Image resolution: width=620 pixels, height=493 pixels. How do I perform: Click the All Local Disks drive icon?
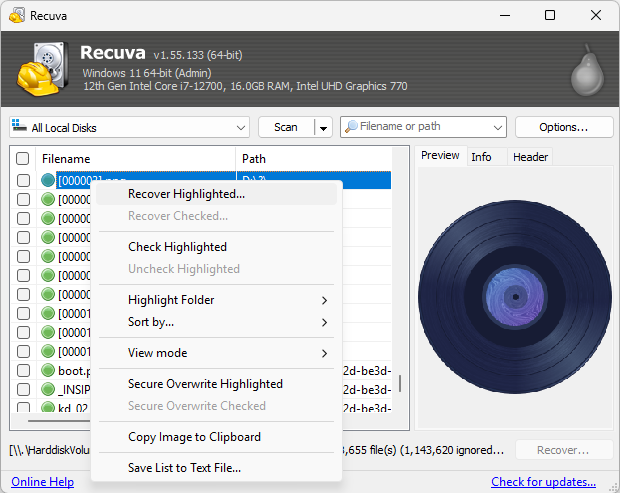19,125
